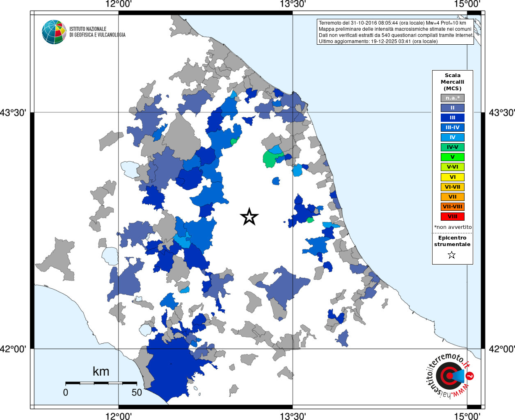The width and height of the screenshot is (515, 420).
Task: Select the yellow VI legend swatch
Action: tap(453, 177)
